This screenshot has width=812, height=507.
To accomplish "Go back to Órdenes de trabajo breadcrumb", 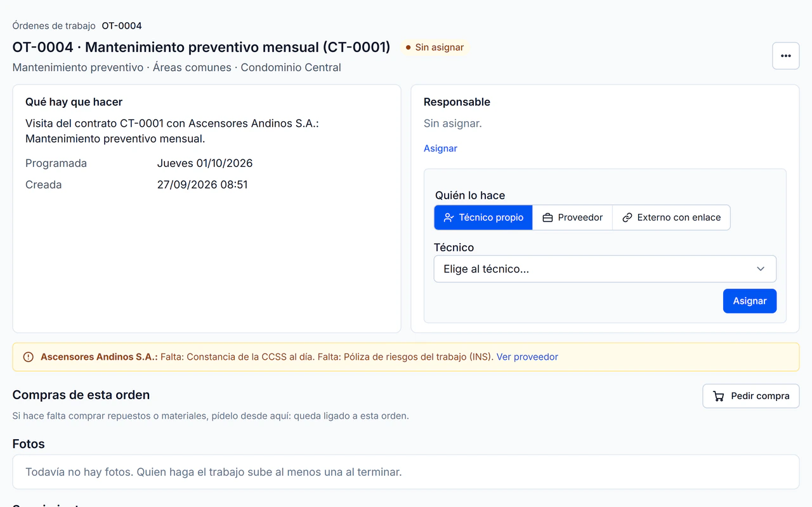I will pyautogui.click(x=54, y=26).
